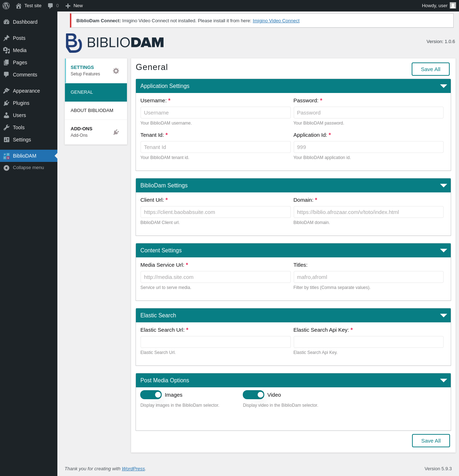
Task: Focus the Domain input field
Action: [x=369, y=212]
